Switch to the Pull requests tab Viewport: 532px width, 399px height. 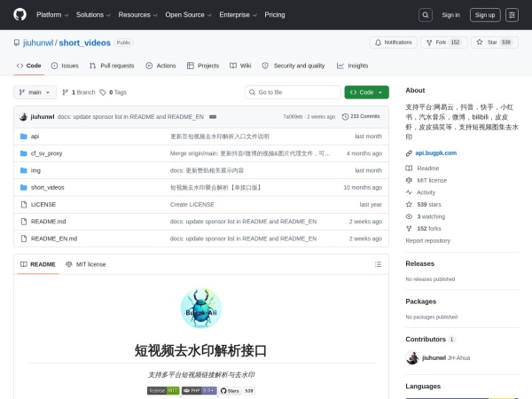(x=112, y=66)
